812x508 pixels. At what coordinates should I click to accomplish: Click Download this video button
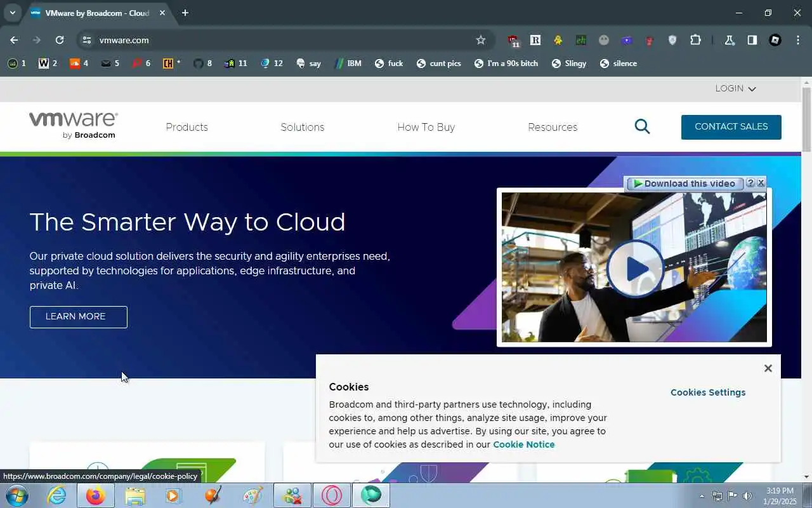[684, 184]
